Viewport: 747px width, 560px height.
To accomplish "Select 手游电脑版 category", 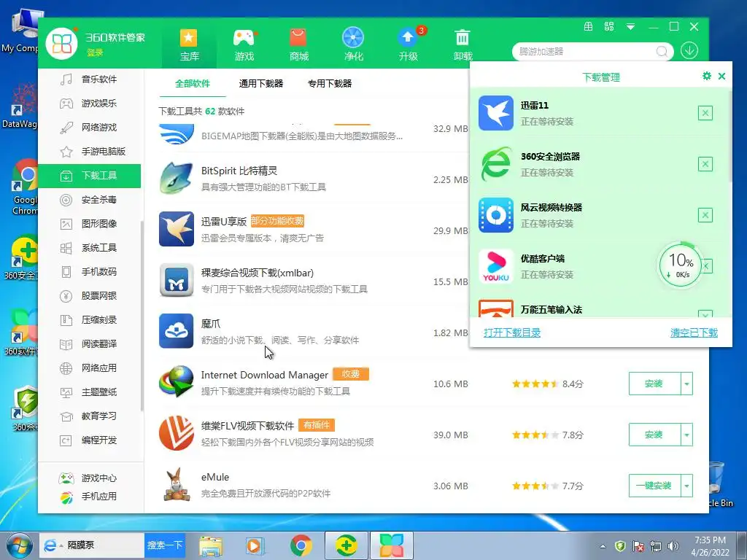I will coord(90,152).
